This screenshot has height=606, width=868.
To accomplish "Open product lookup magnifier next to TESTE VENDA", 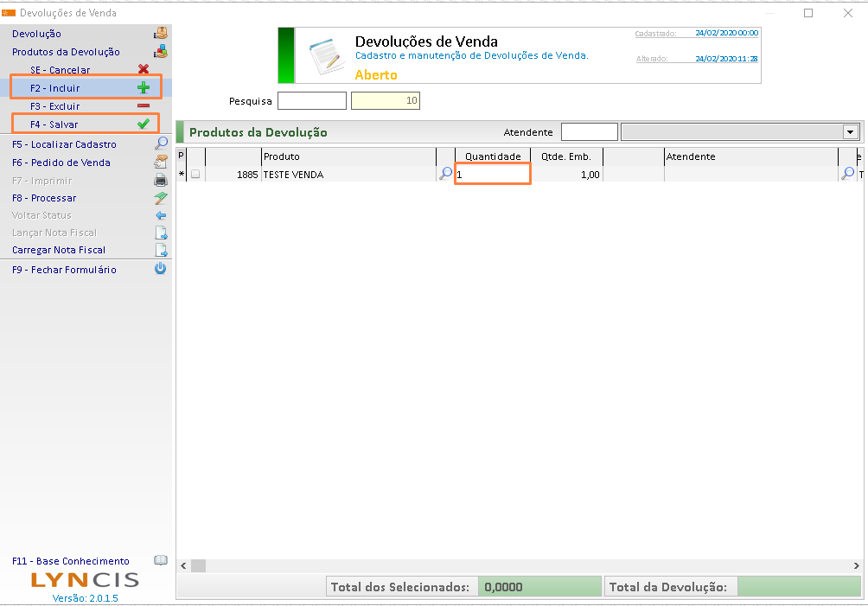I will coord(446,174).
